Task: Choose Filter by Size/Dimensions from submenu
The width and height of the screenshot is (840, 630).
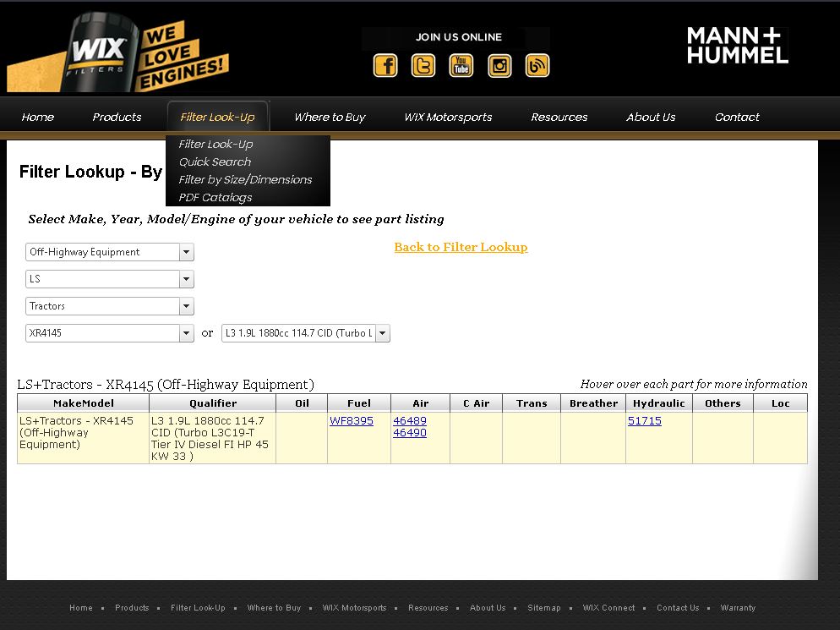Action: pos(245,179)
